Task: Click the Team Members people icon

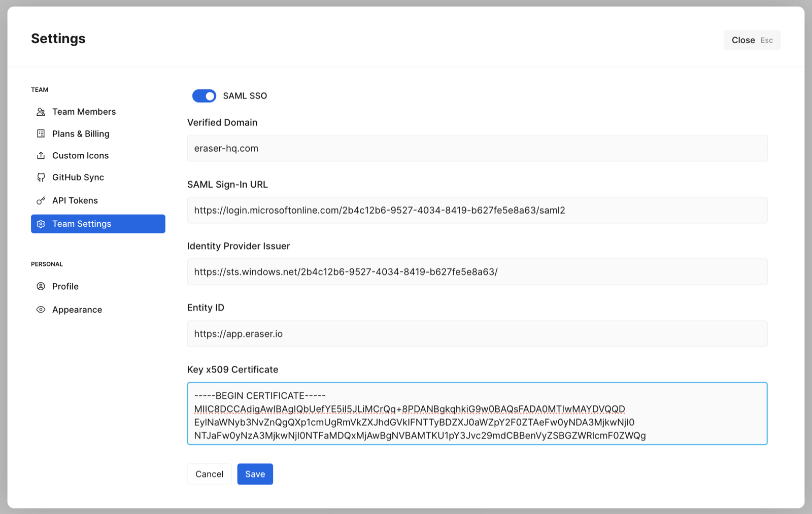Action: coord(41,112)
